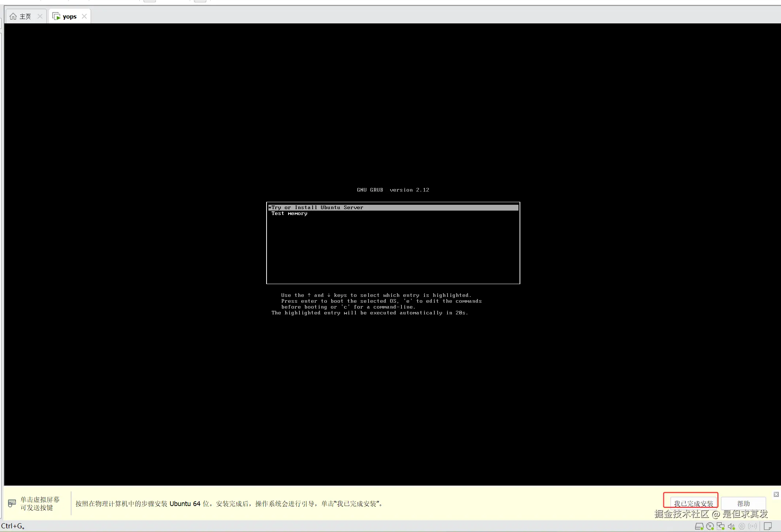The height and width of the screenshot is (532, 781).
Task: Click the Ctrl+G status bar message
Action: tap(13, 526)
